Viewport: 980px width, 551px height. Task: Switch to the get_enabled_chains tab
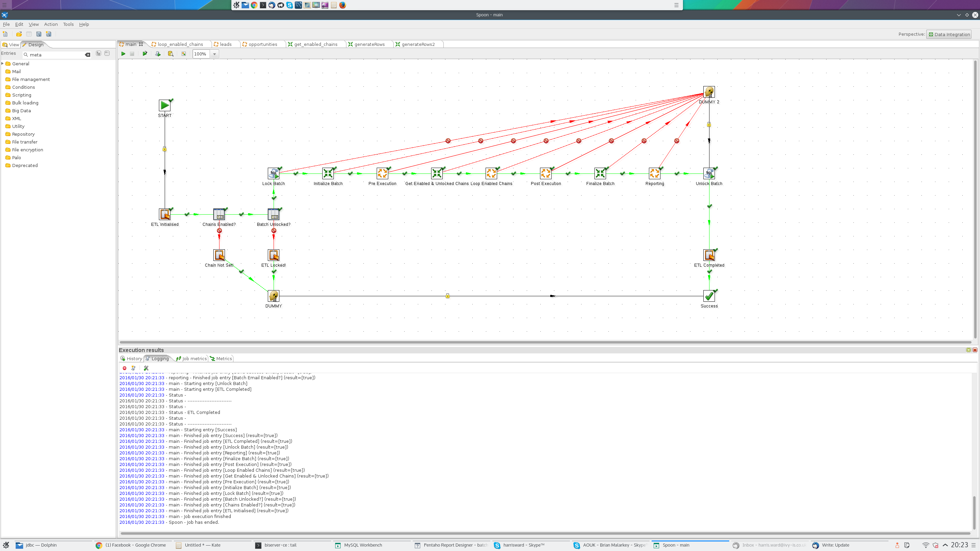pyautogui.click(x=313, y=45)
